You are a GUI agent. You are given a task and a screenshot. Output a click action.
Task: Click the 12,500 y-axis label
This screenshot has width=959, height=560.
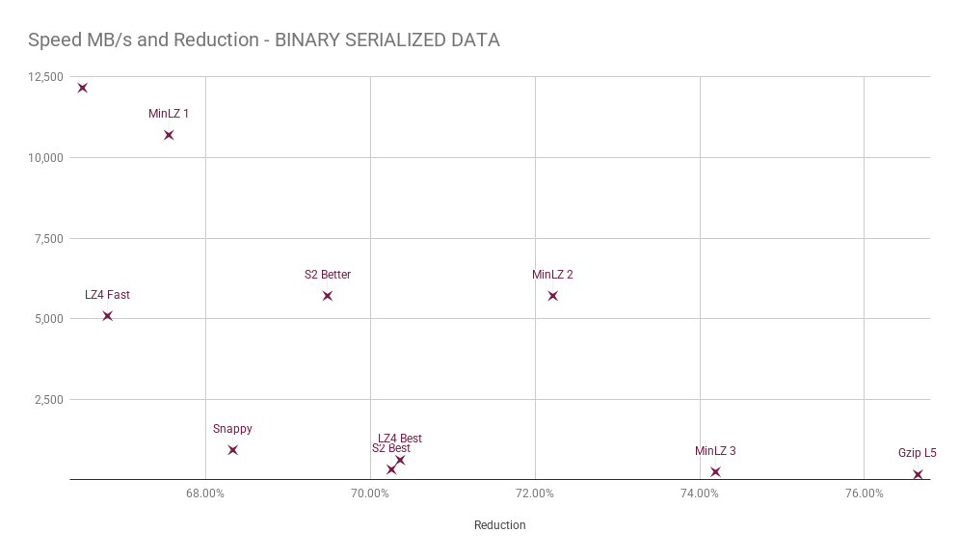(x=45, y=77)
